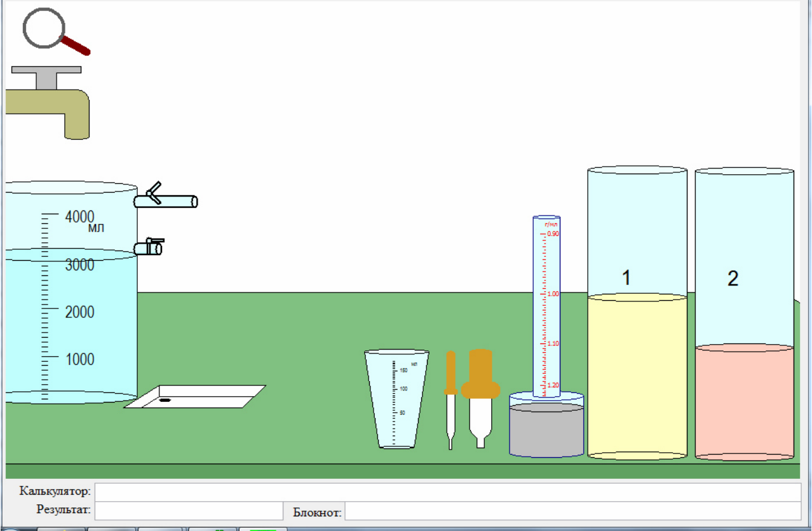
Task: Click the Калькулятор label
Action: [55, 491]
